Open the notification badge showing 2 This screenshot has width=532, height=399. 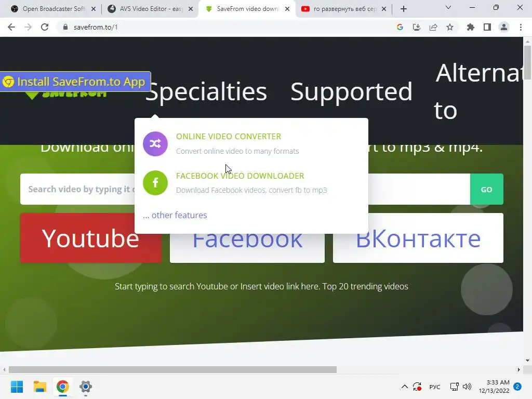[517, 387]
